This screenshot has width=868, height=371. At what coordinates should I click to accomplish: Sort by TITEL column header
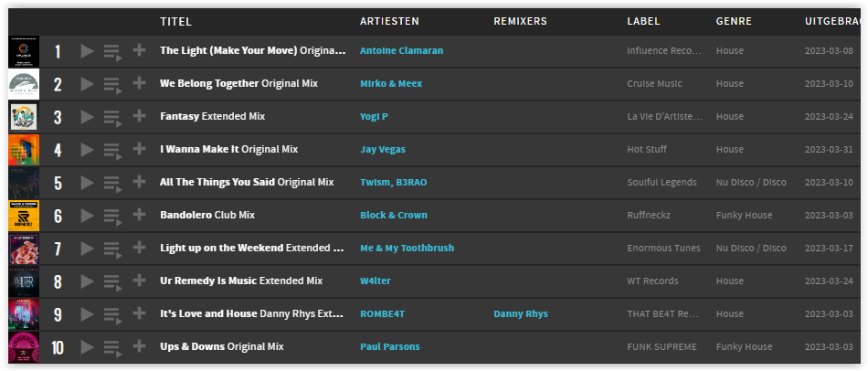tap(175, 22)
